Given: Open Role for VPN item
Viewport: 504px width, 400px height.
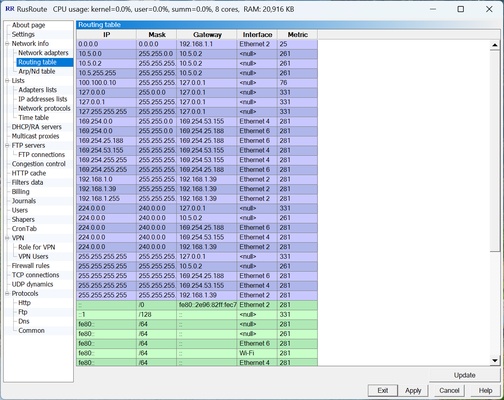Looking at the screenshot, I should click(x=36, y=247).
